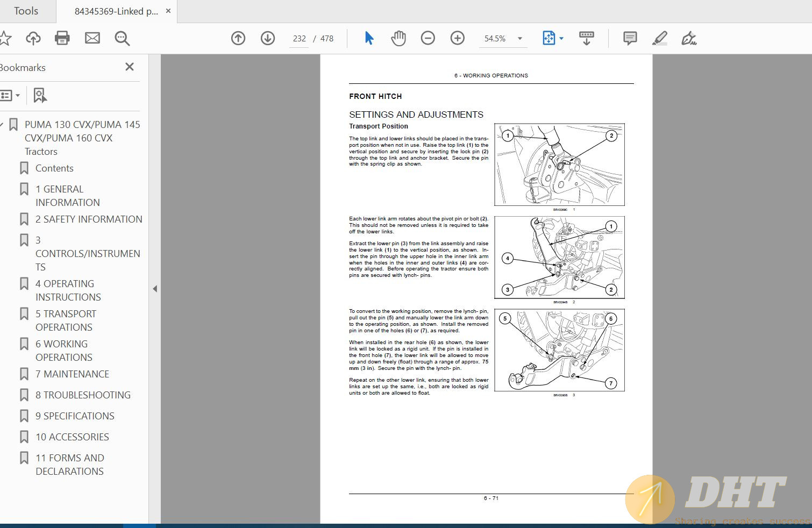
Task: Go to next page arrow
Action: pyautogui.click(x=268, y=38)
